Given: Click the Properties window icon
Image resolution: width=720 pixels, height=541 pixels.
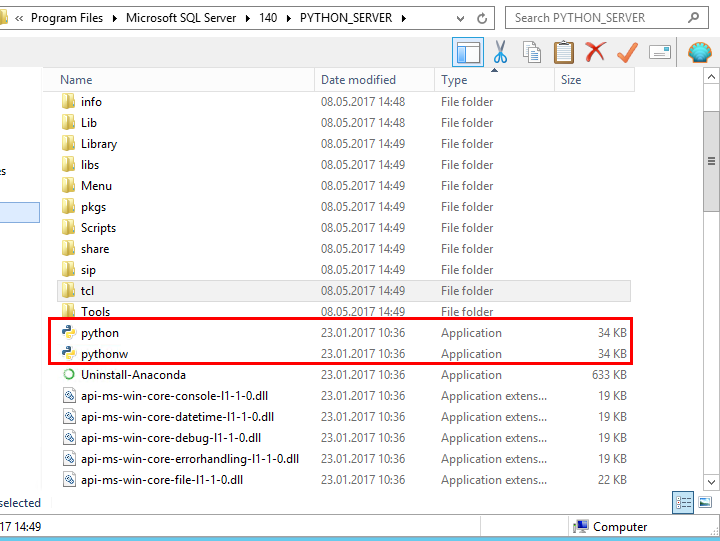Looking at the screenshot, I should click(x=660, y=52).
